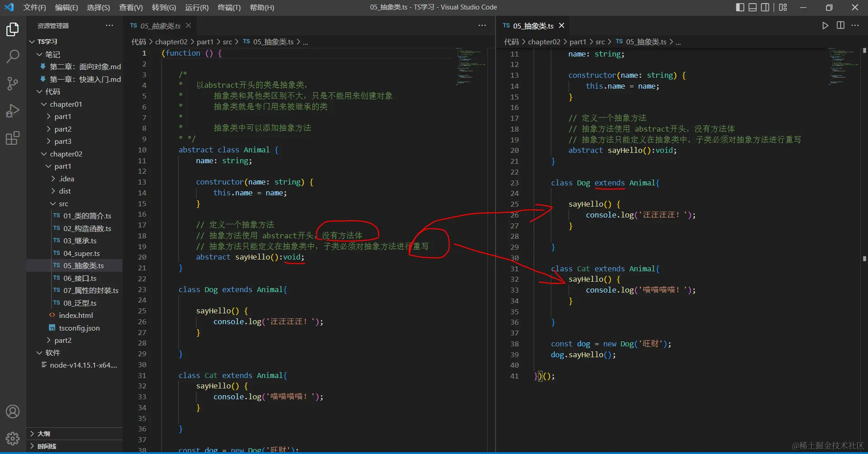This screenshot has width=868, height=454.
Task: Toggle the bottom panel
Action: pos(753,7)
